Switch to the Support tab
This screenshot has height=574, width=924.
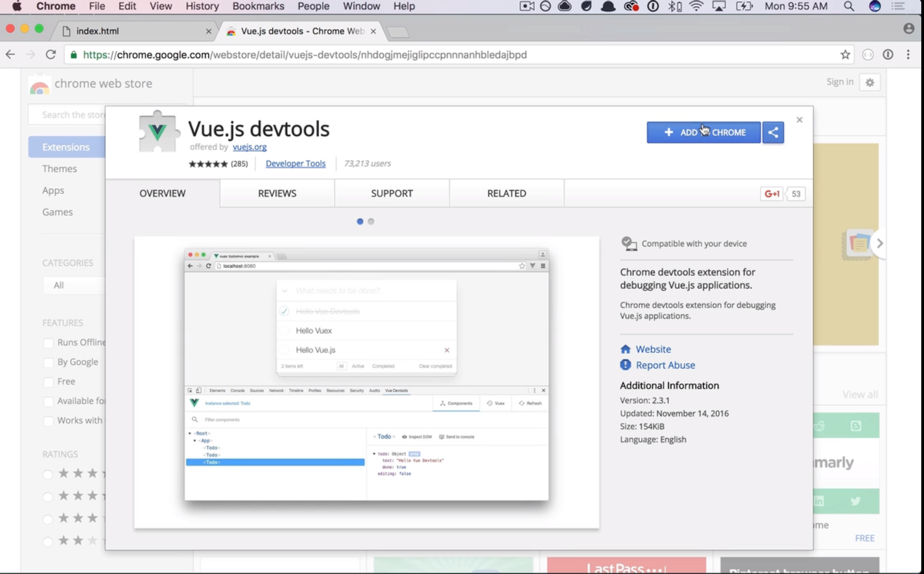point(392,193)
